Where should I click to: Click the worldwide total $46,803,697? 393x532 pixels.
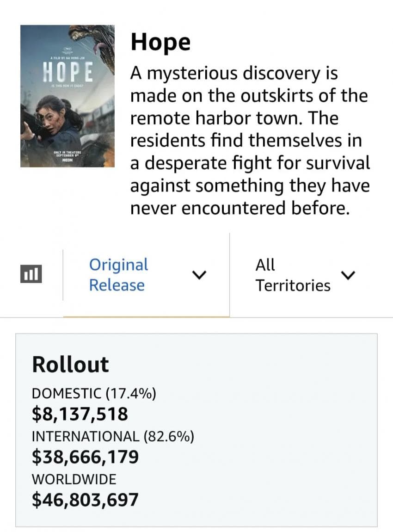point(85,500)
